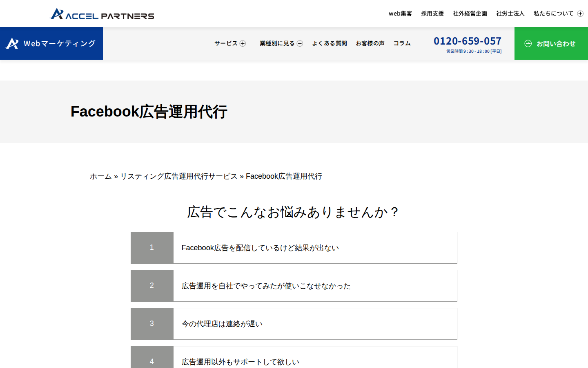
Task: Open 社外経営企画 top link
Action: coord(470,13)
